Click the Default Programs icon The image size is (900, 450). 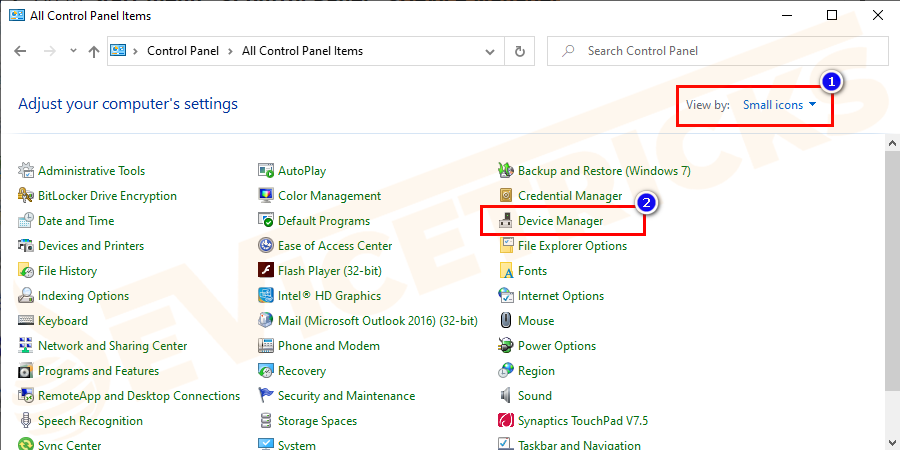(x=266, y=220)
